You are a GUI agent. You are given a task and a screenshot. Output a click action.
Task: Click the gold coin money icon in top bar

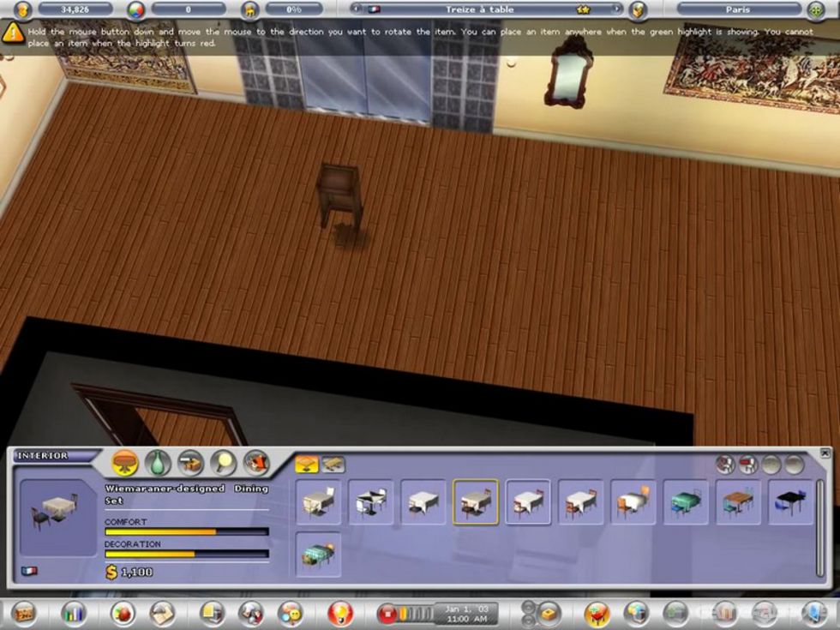point(22,9)
